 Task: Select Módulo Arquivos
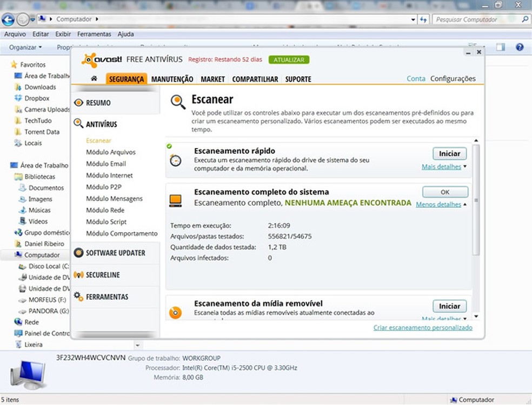pos(111,152)
